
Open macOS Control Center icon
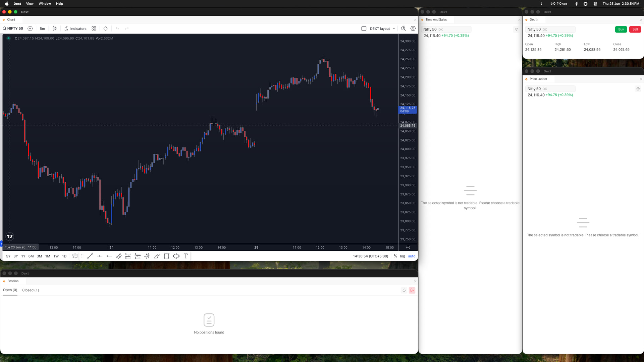tap(595, 4)
